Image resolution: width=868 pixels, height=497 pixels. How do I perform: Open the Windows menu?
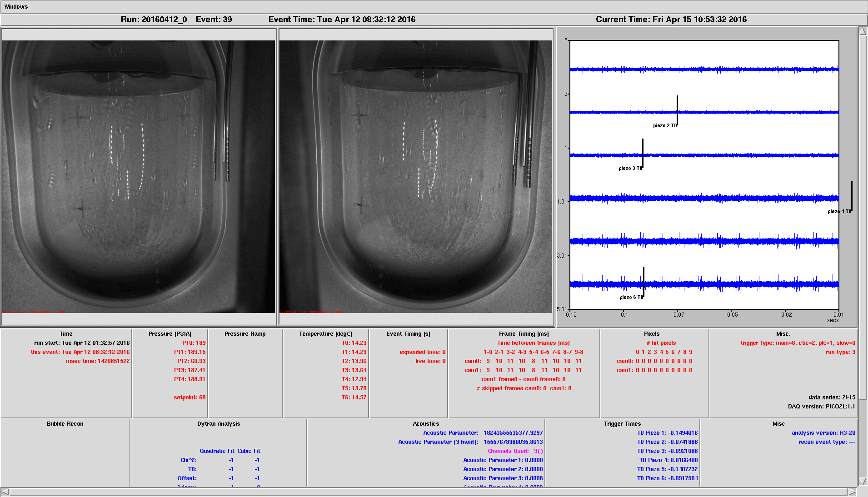[16, 7]
